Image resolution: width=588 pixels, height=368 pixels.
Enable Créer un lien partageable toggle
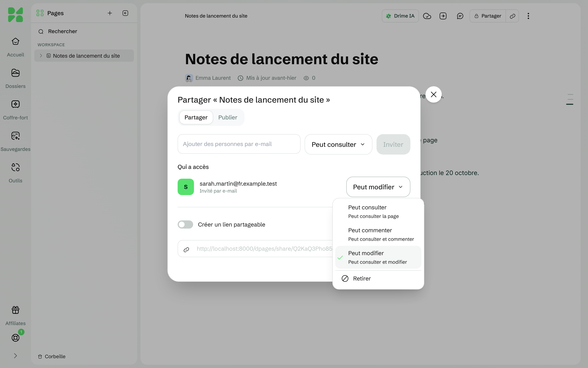click(185, 224)
